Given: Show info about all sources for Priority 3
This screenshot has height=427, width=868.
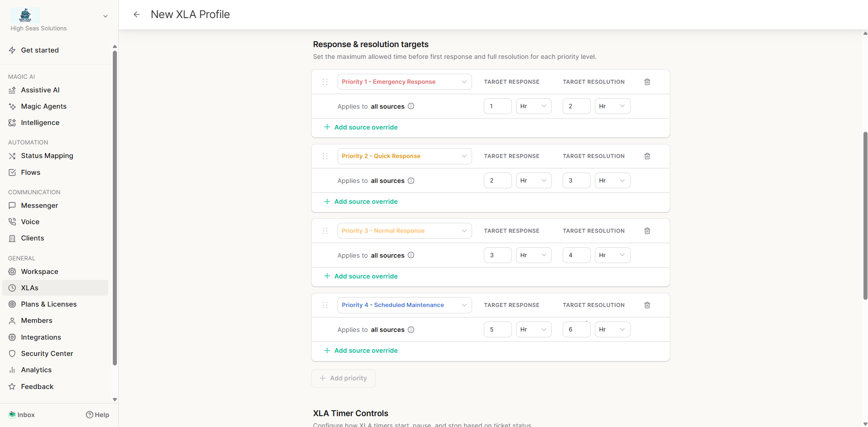Looking at the screenshot, I should pyautogui.click(x=411, y=255).
